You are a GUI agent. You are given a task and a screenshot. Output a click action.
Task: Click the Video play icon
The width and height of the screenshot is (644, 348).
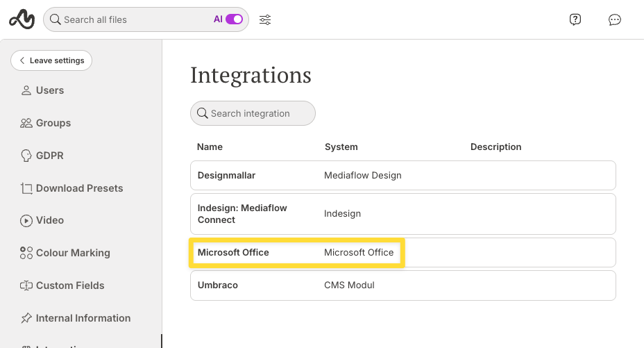[26, 220]
